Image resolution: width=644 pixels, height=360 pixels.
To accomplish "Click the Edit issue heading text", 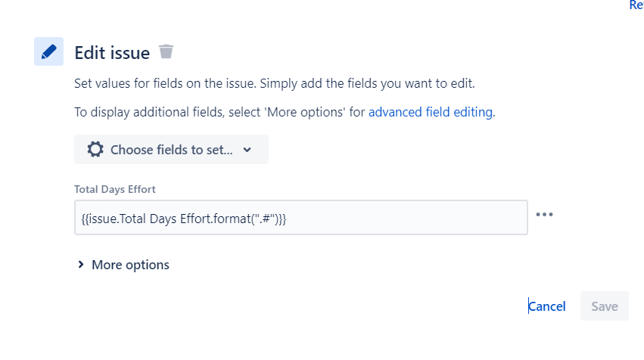I will point(112,53).
